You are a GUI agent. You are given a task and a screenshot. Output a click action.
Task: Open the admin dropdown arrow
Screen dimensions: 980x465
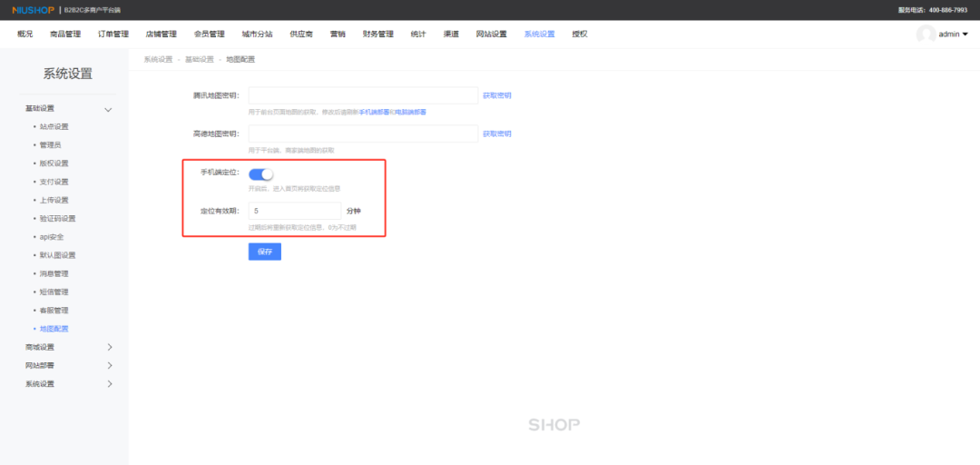[965, 35]
